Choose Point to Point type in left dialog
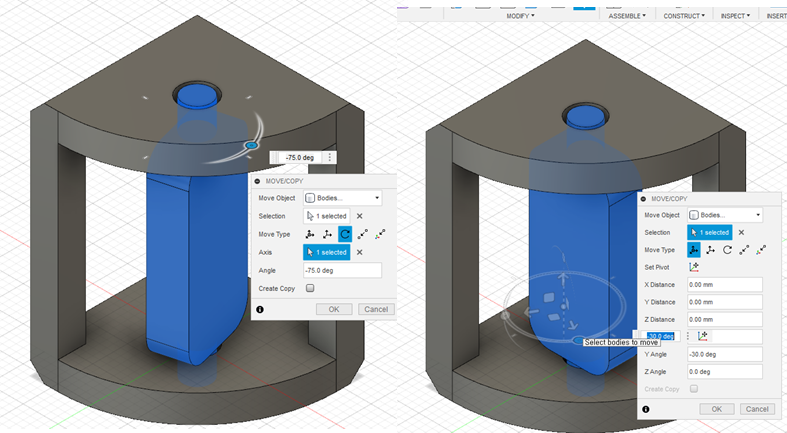The image size is (787, 433). (362, 234)
